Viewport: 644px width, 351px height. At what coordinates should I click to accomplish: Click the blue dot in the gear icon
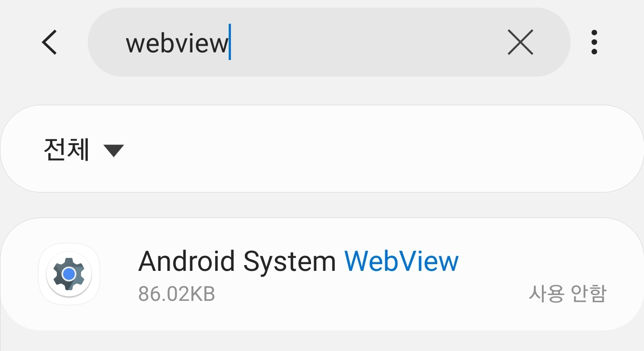(x=69, y=274)
